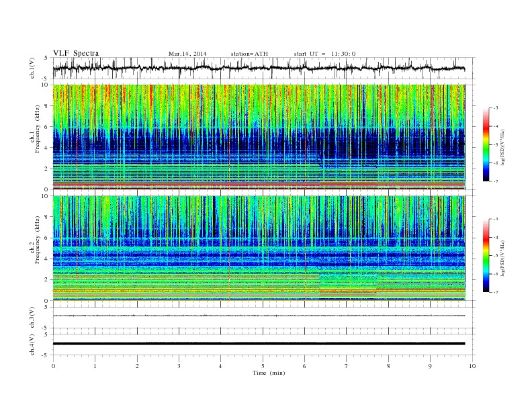Click time tick "9" on bottom axis

point(430,366)
